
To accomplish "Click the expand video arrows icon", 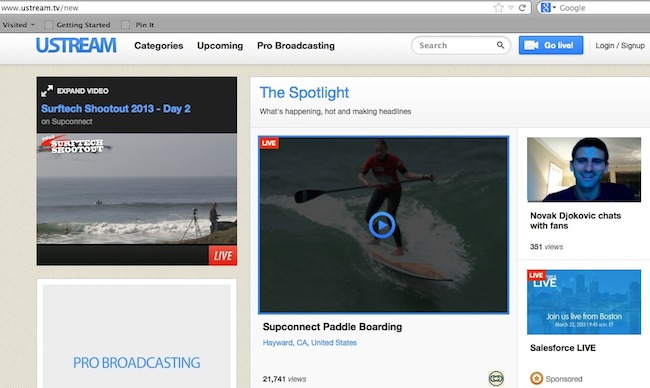I will [x=47, y=91].
